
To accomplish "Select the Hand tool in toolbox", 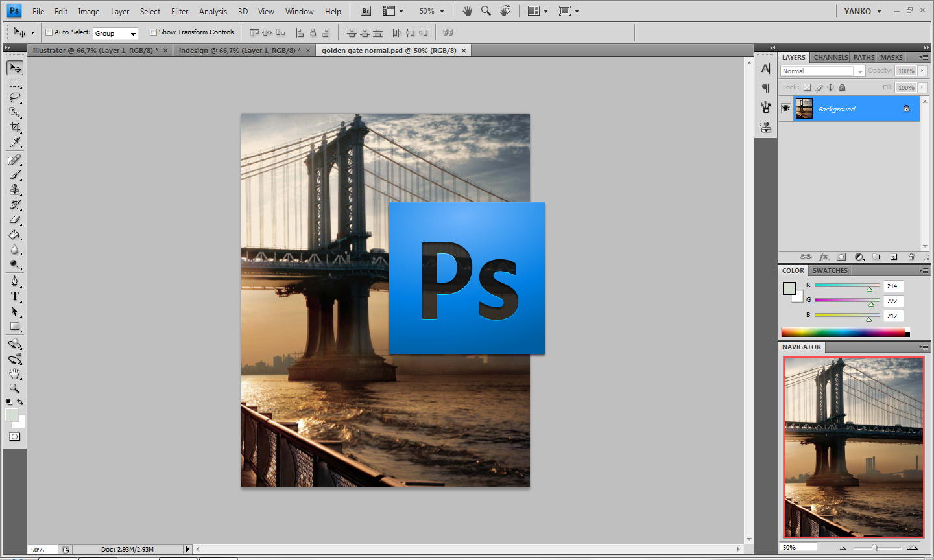I will [15, 374].
